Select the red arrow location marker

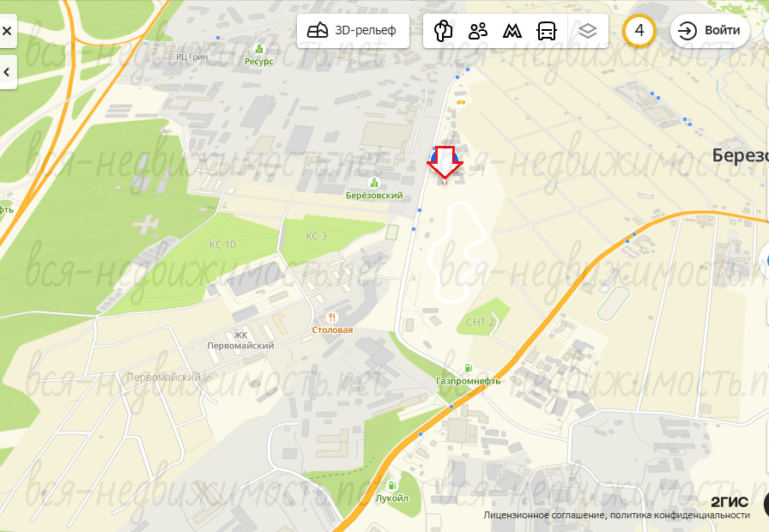(445, 163)
